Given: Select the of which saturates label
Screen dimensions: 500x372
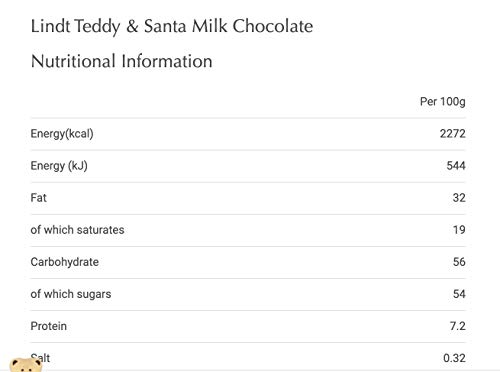Looking at the screenshot, I should (77, 230).
